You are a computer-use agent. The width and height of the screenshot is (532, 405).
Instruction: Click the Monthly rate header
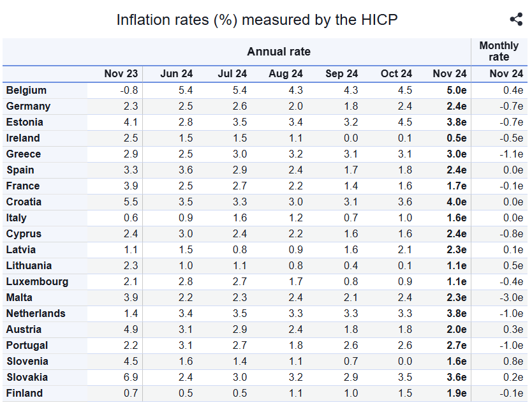[x=499, y=52]
